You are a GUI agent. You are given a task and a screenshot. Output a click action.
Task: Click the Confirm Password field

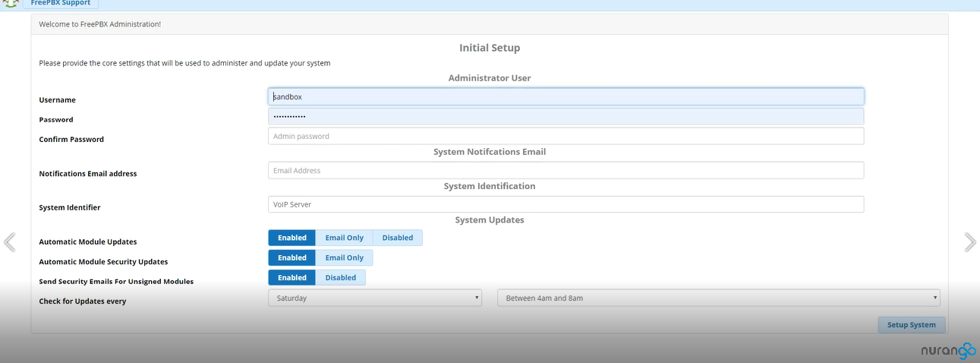[566, 136]
